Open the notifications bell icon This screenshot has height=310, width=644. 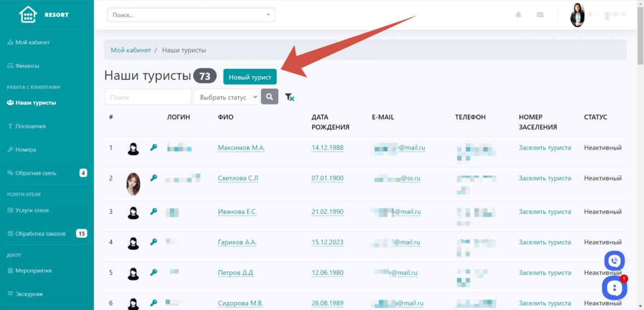click(x=518, y=15)
